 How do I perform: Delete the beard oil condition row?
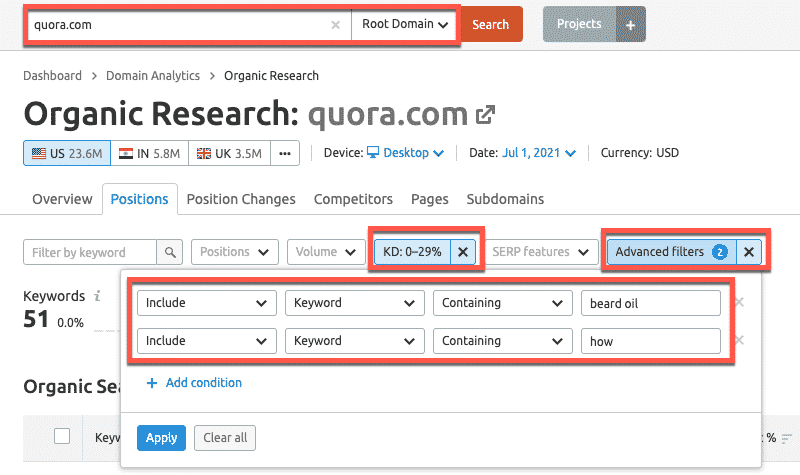(739, 303)
